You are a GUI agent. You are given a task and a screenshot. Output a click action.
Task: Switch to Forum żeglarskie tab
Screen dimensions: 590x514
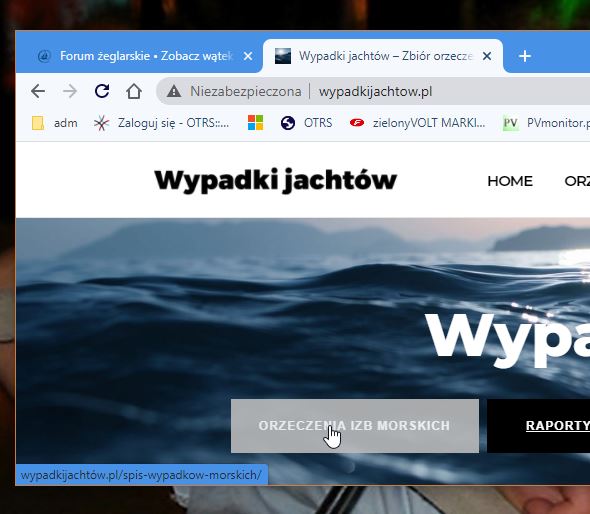point(138,56)
